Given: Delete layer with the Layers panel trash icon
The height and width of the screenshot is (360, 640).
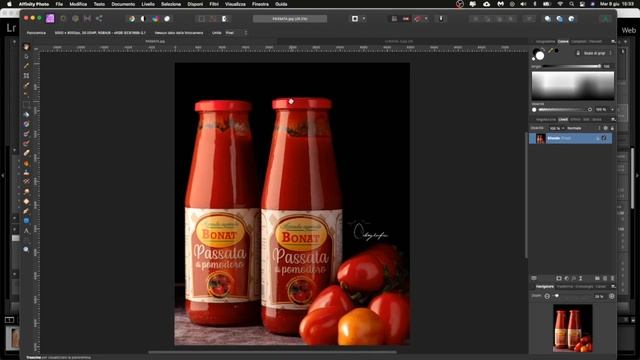Looking at the screenshot, I should pos(612,278).
